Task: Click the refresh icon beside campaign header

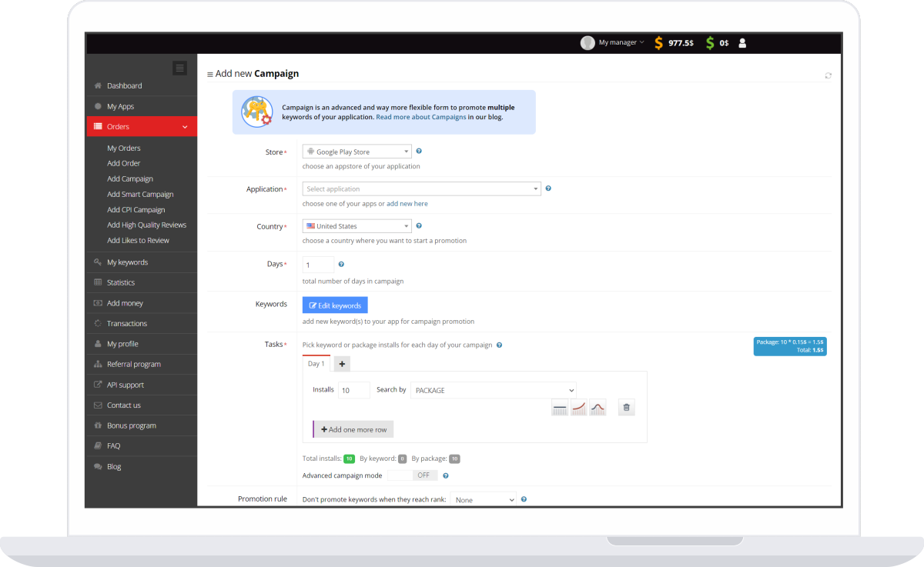Action: click(x=828, y=75)
